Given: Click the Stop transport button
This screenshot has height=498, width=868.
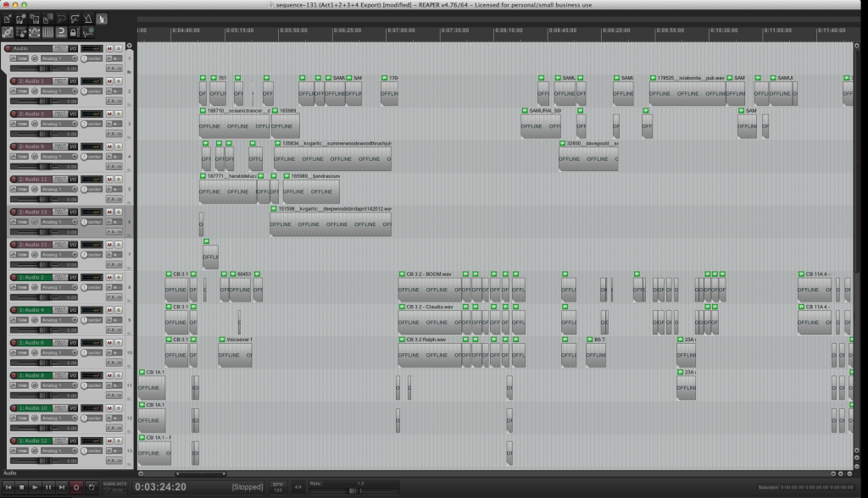Looking at the screenshot, I should point(21,487).
